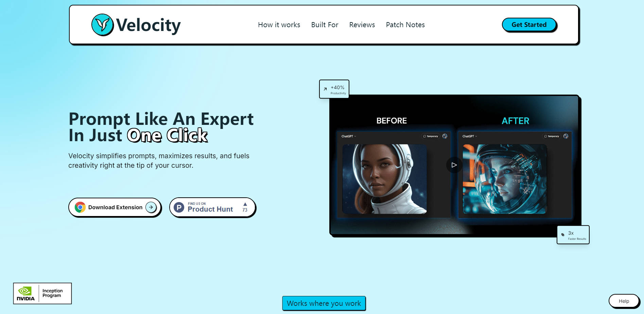Image resolution: width=644 pixels, height=314 pixels.
Task: Click the Get Started button
Action: click(529, 24)
